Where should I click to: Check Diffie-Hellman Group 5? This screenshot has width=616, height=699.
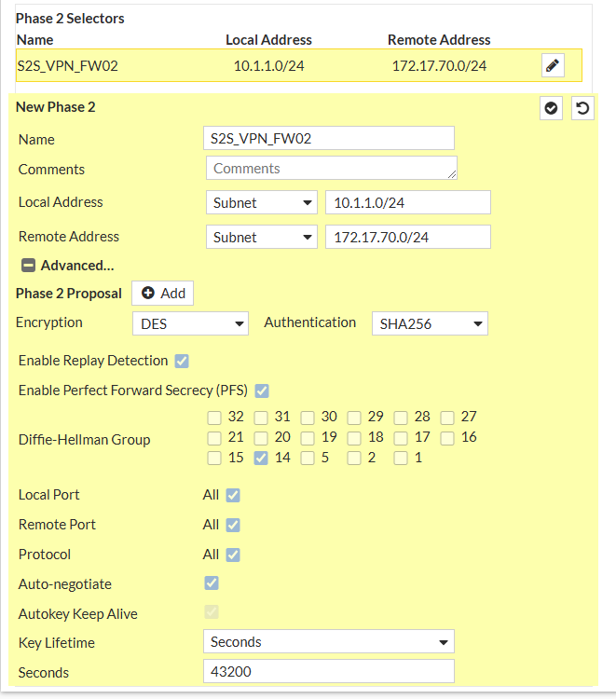tap(308, 459)
